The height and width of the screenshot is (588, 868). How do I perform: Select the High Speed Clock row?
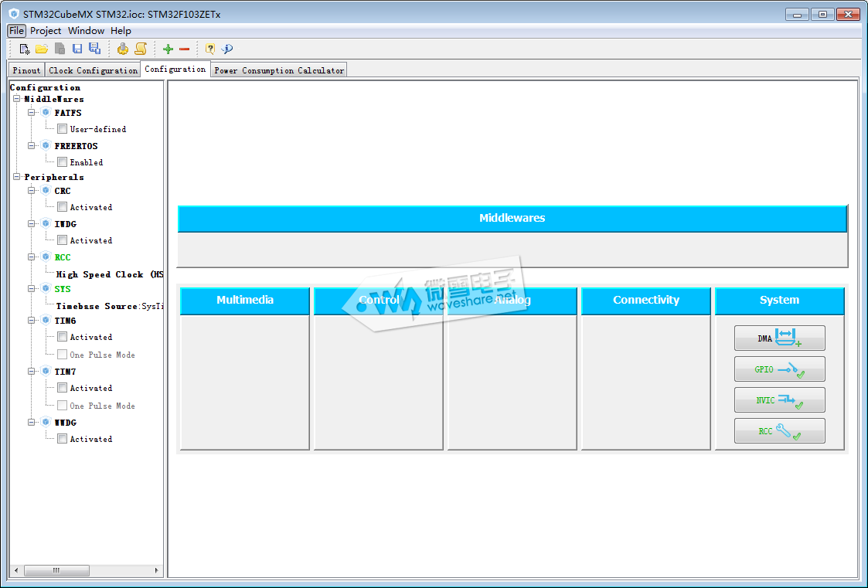(x=110, y=274)
